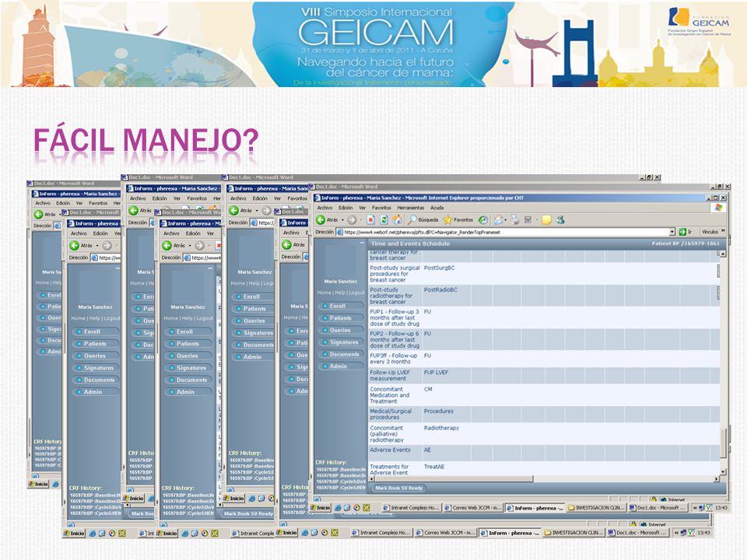Expand the address bar dropdown in front InForm window
This screenshot has width=747, height=560.
[672, 232]
